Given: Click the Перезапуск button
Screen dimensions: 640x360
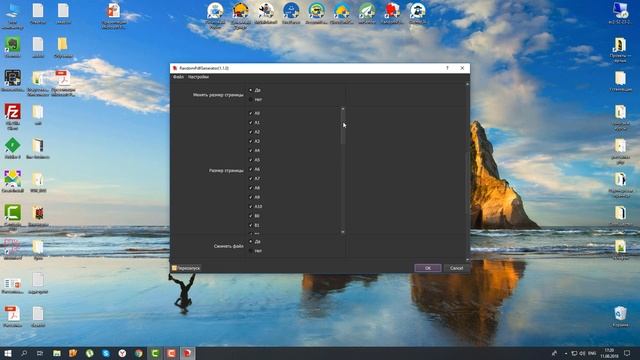Looking at the screenshot, I should click(186, 268).
